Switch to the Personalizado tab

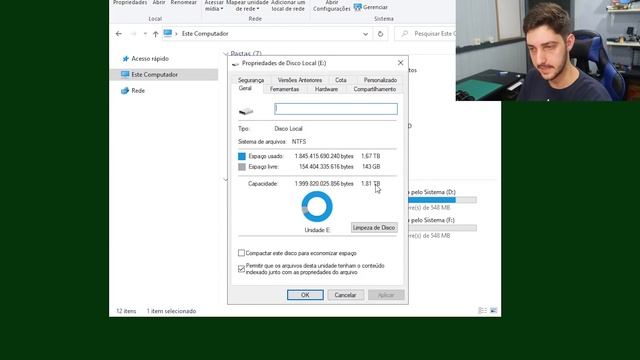point(380,80)
